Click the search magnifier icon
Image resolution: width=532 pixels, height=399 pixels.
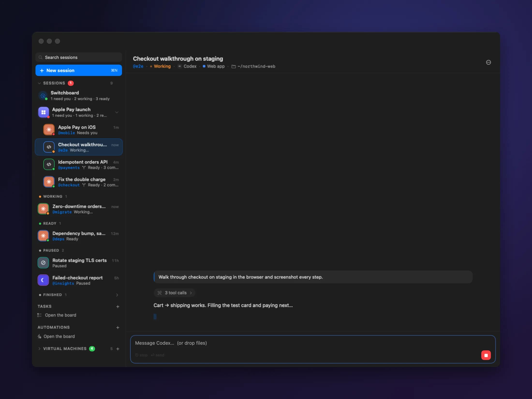(x=40, y=58)
